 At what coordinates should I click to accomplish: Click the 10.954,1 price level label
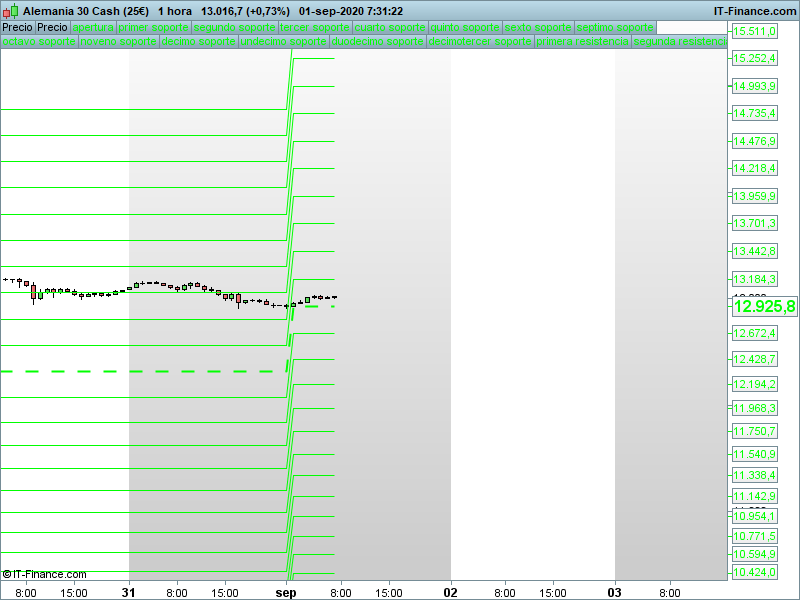point(755,516)
